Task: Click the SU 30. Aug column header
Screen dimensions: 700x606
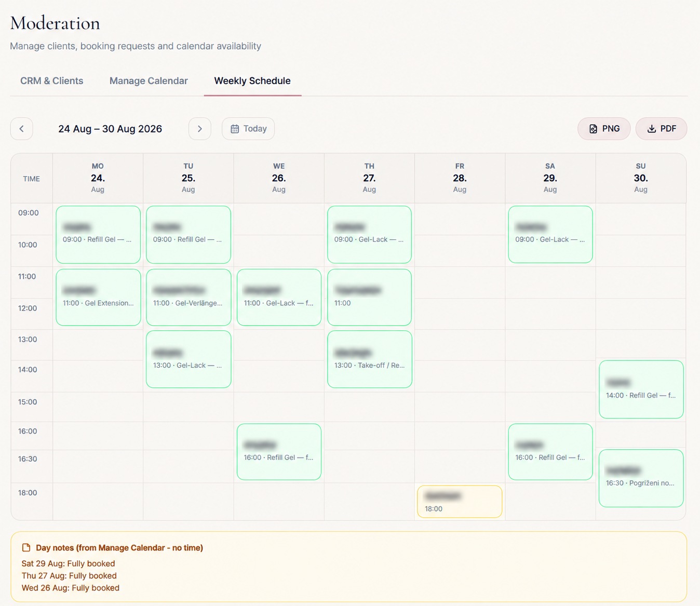Action: pos(641,178)
